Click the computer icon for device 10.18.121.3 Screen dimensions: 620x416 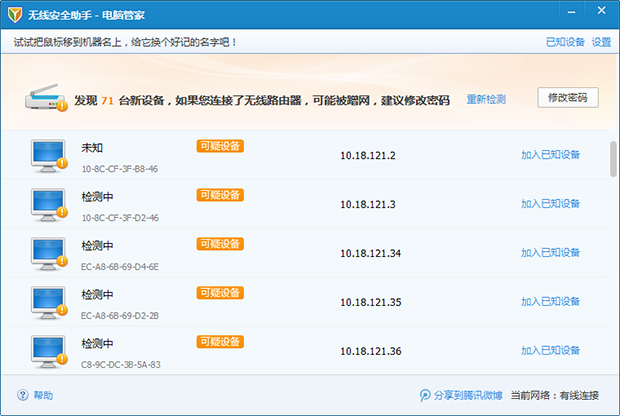click(48, 204)
